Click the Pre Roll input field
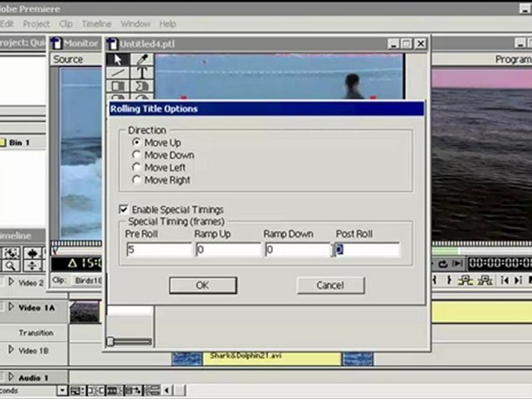 tap(159, 249)
